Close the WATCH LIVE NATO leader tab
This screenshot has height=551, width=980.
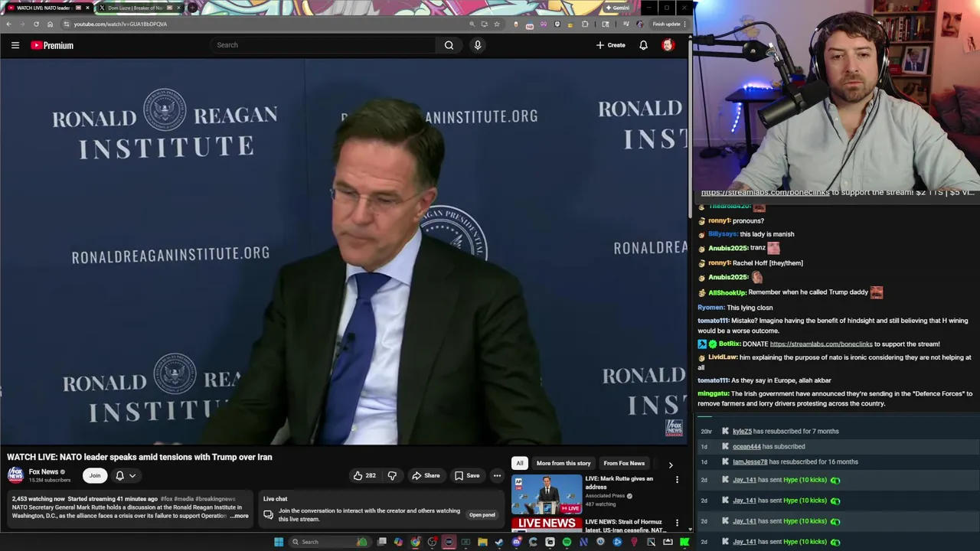click(x=87, y=8)
